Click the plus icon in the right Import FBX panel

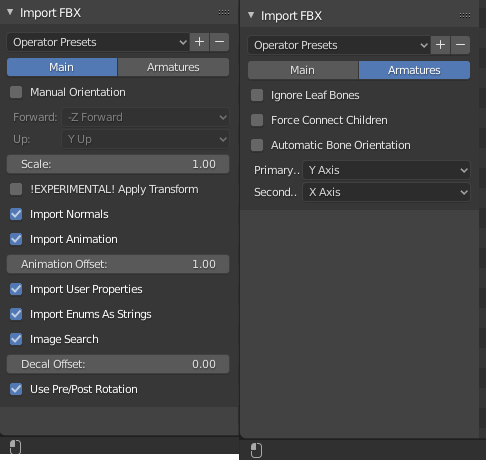[440, 45]
